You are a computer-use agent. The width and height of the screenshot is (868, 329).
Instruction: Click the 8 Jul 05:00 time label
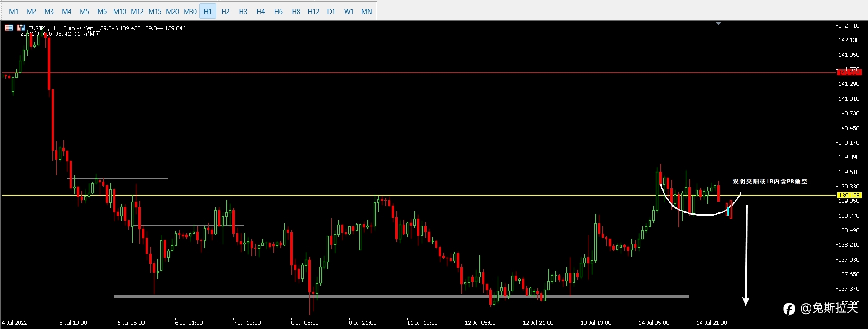point(305,323)
